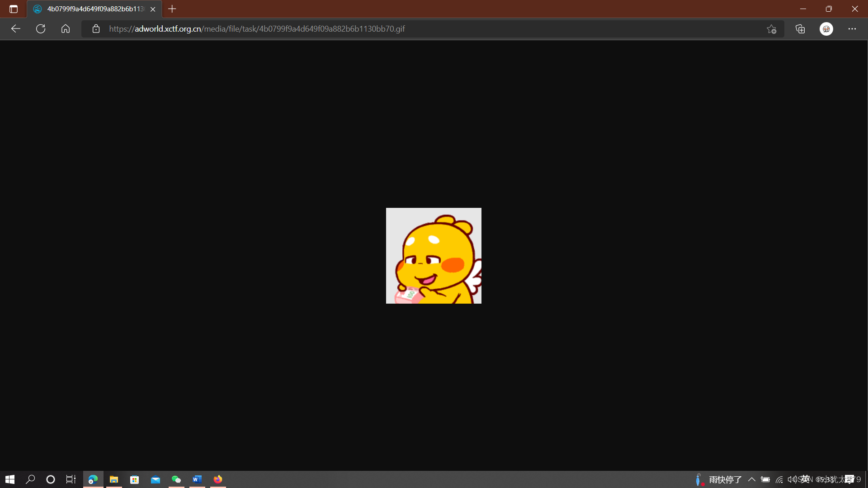The width and height of the screenshot is (868, 488).
Task: Open the Windows Start menu
Action: 10,479
